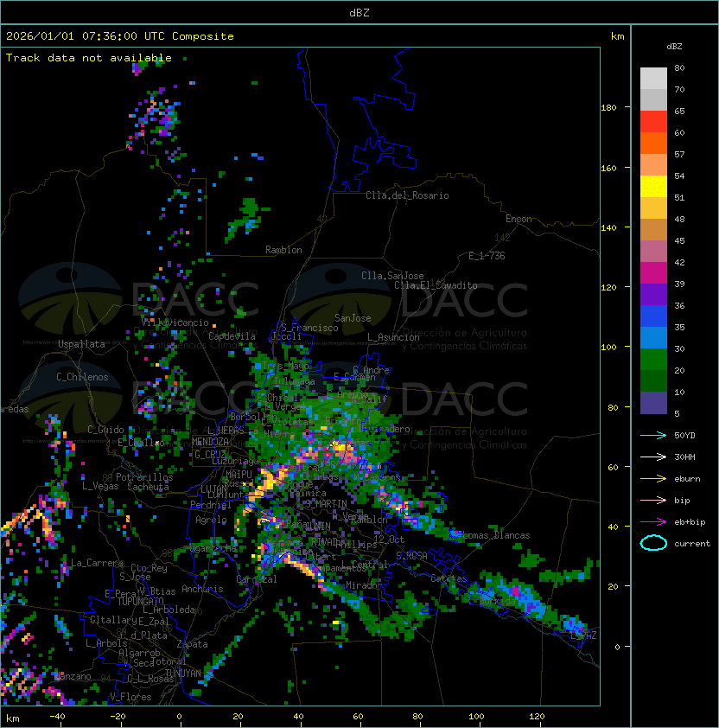Click the '-20' tick on horizontal axis
The height and width of the screenshot is (728, 719).
[118, 717]
